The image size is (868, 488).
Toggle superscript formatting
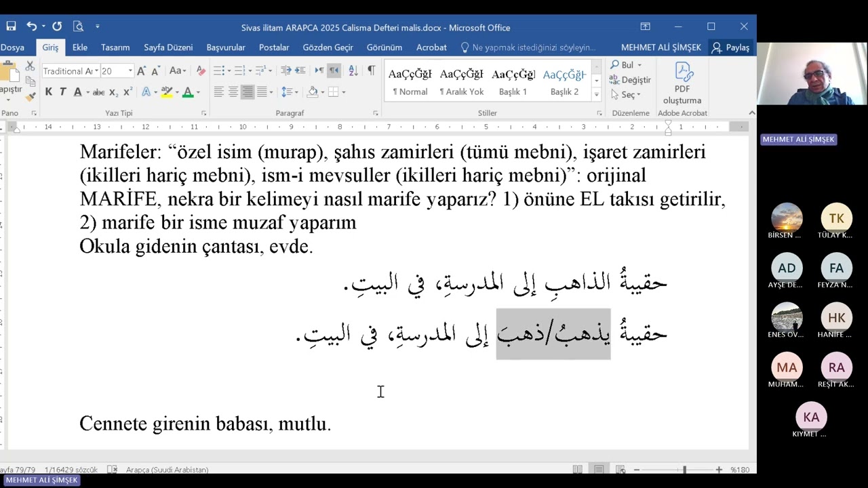tap(127, 92)
